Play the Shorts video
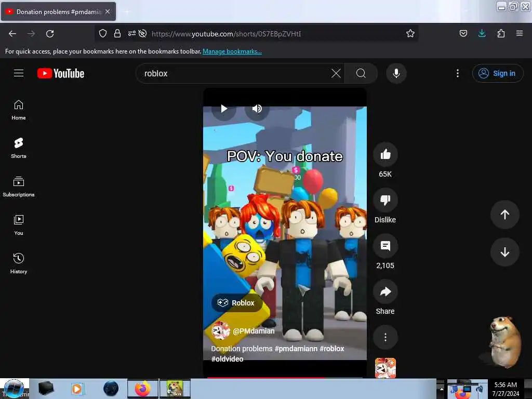Screen dimensions: 532x399 (223, 109)
